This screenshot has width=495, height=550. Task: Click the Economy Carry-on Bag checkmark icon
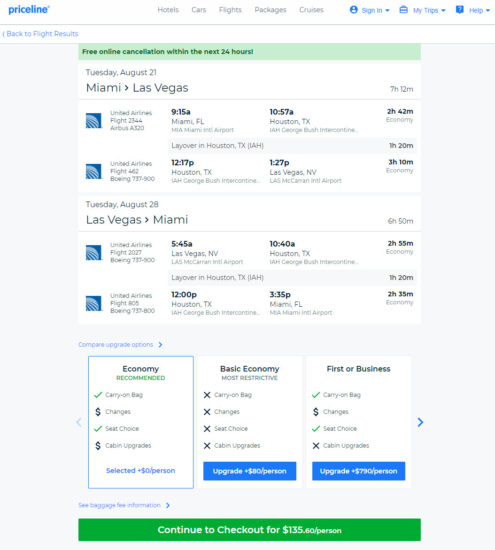[98, 395]
